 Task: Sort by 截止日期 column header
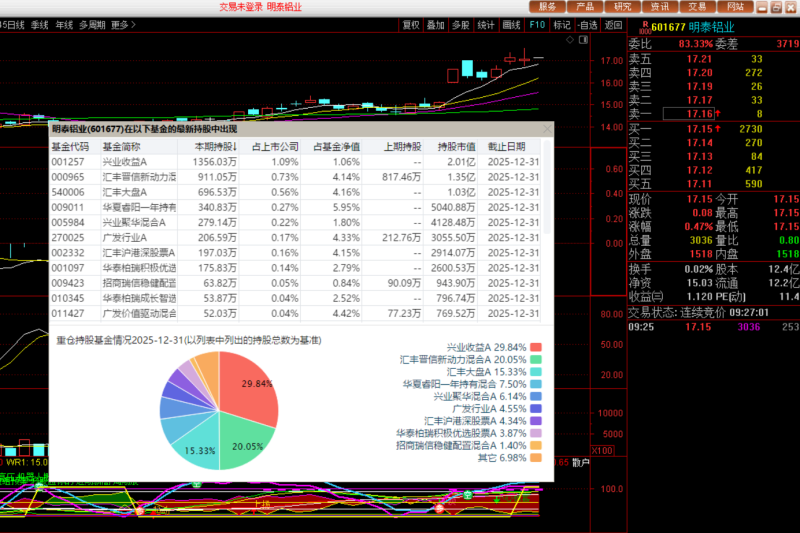[509, 147]
